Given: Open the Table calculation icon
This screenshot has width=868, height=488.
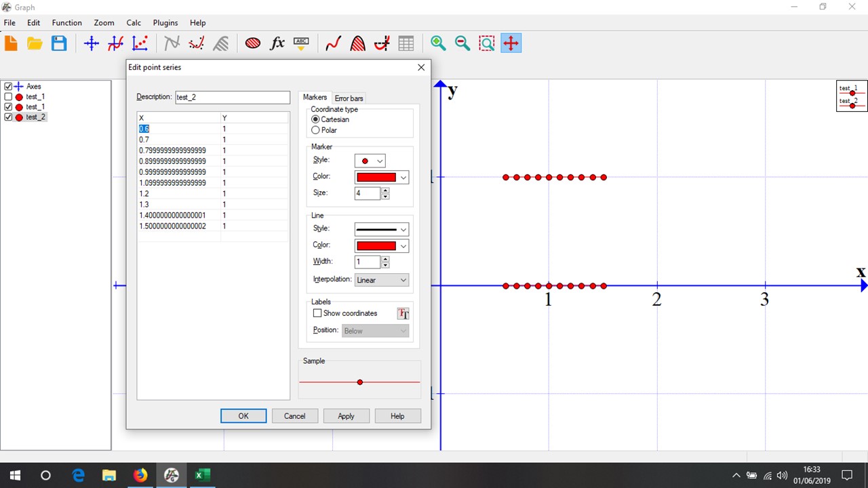Looking at the screenshot, I should (x=406, y=43).
